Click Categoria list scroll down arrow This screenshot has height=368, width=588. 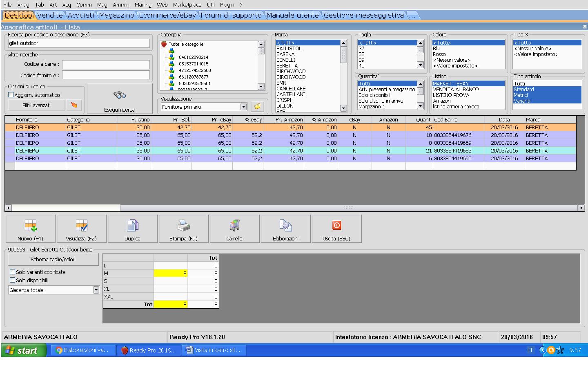coord(261,86)
